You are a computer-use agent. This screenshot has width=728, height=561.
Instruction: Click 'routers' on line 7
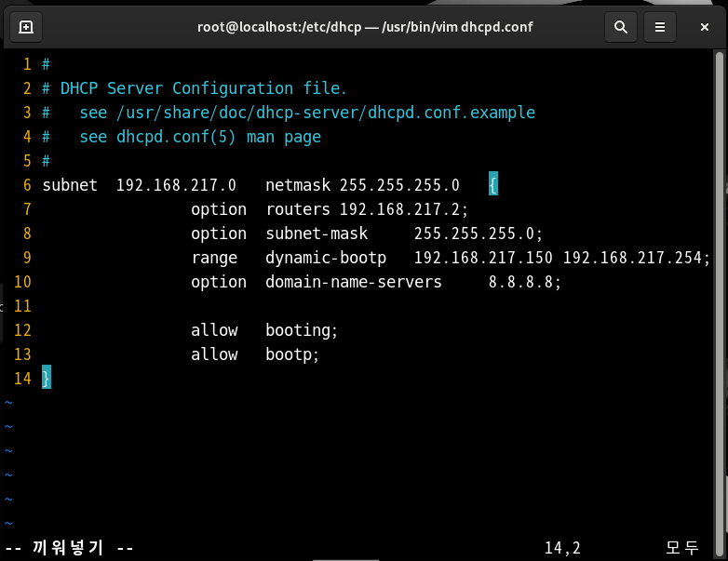(x=298, y=209)
